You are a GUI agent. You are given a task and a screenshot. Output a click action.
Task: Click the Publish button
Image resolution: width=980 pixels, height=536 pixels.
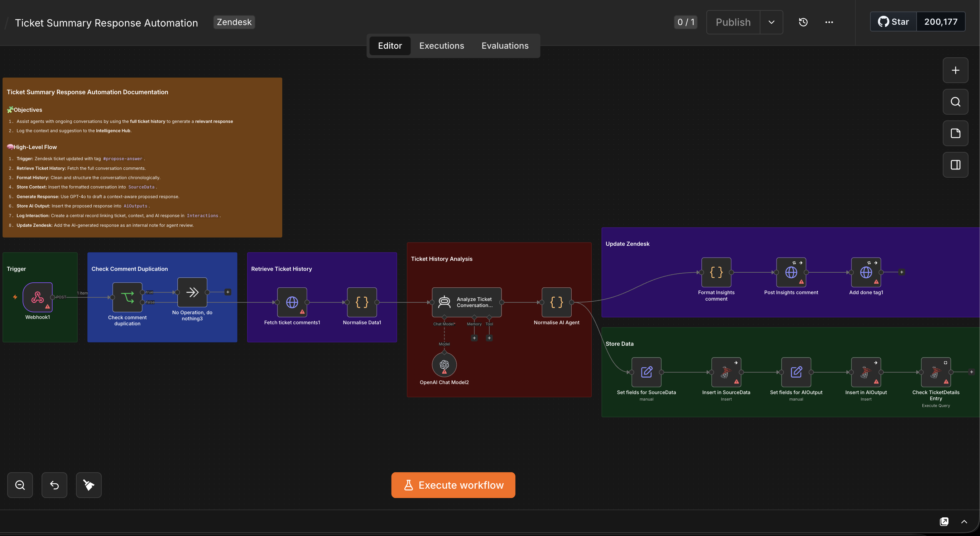733,22
